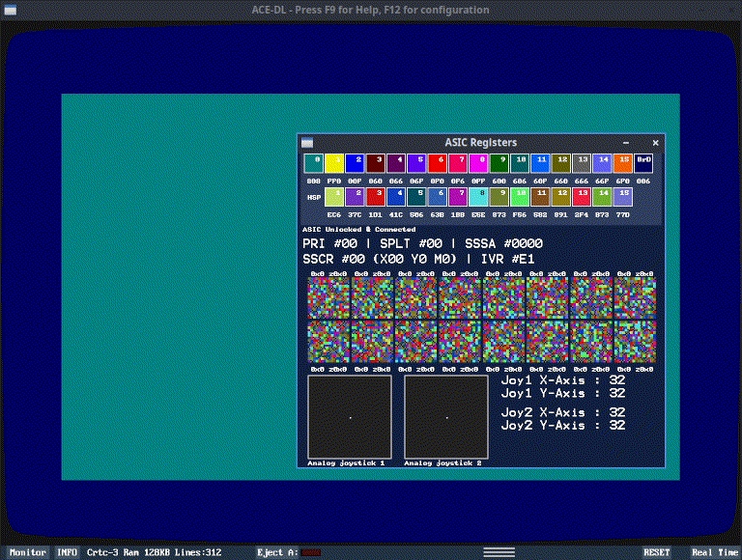This screenshot has width=742, height=560.
Task: Open ASIC Registers window menu icon
Action: (x=307, y=143)
